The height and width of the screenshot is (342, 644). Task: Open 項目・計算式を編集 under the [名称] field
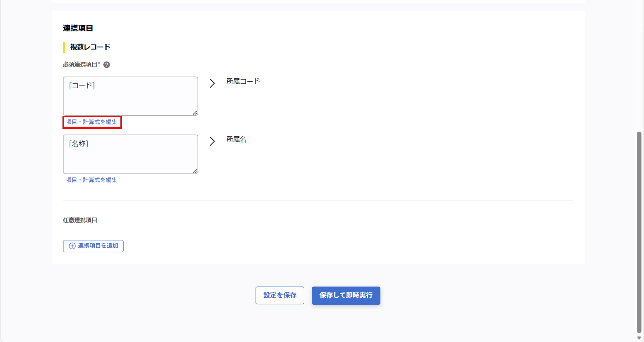point(91,180)
